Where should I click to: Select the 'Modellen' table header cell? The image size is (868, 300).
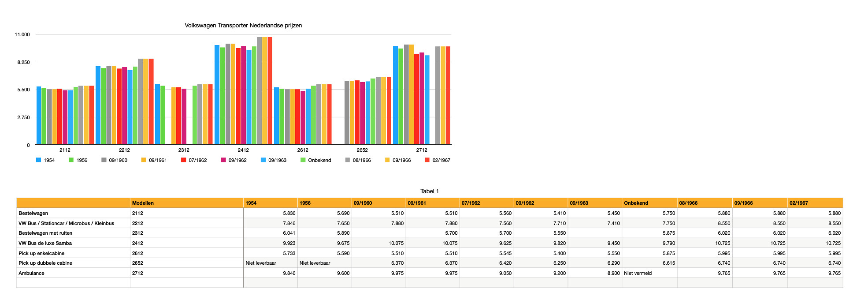click(187, 203)
